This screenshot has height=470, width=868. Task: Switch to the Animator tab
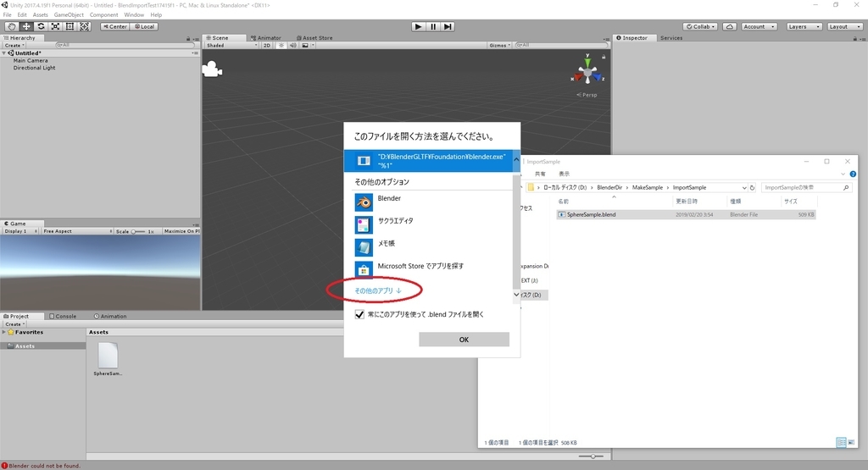coord(266,38)
